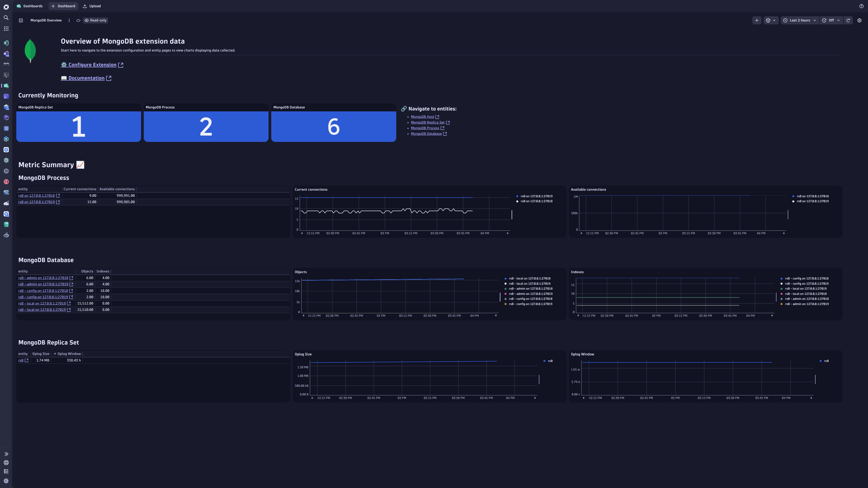Click the pink swatch for 'local on 127.0.0.1:27018' in Indexes legend
The height and width of the screenshot is (488, 868).
[x=781, y=294]
